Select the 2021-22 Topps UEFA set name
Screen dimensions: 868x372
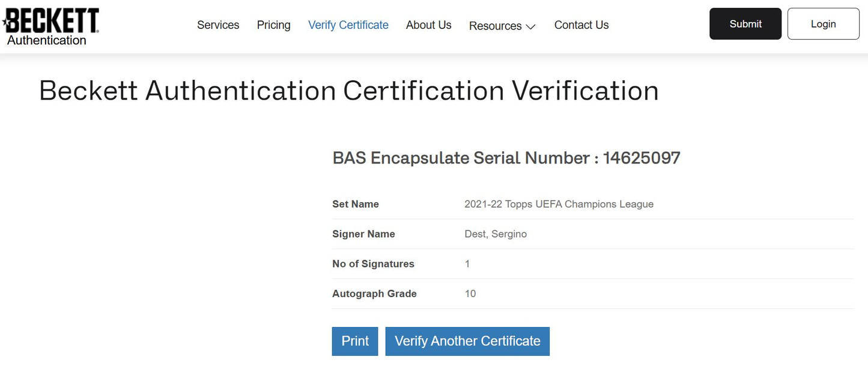(559, 204)
